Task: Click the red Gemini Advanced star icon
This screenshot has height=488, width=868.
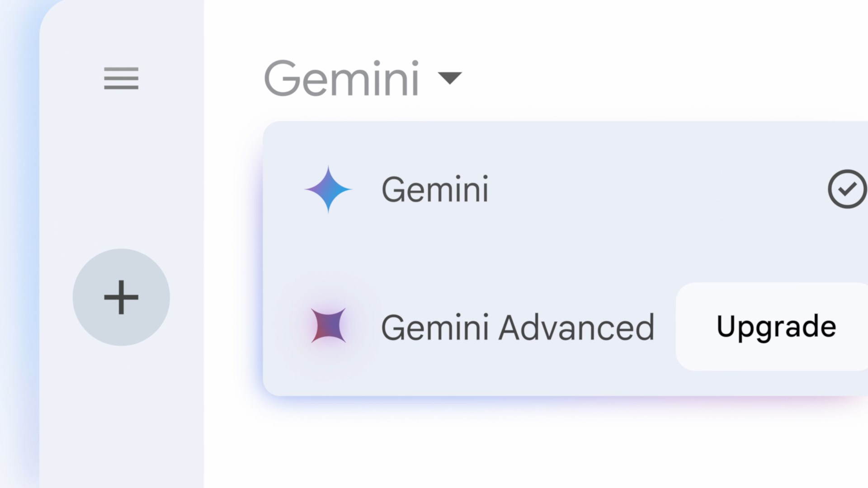Action: [329, 326]
